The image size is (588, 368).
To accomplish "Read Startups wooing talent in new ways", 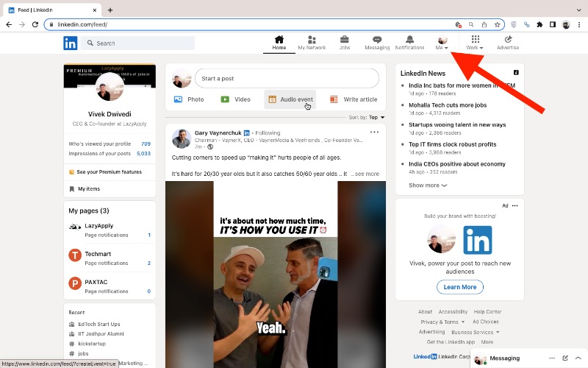I will [x=457, y=124].
